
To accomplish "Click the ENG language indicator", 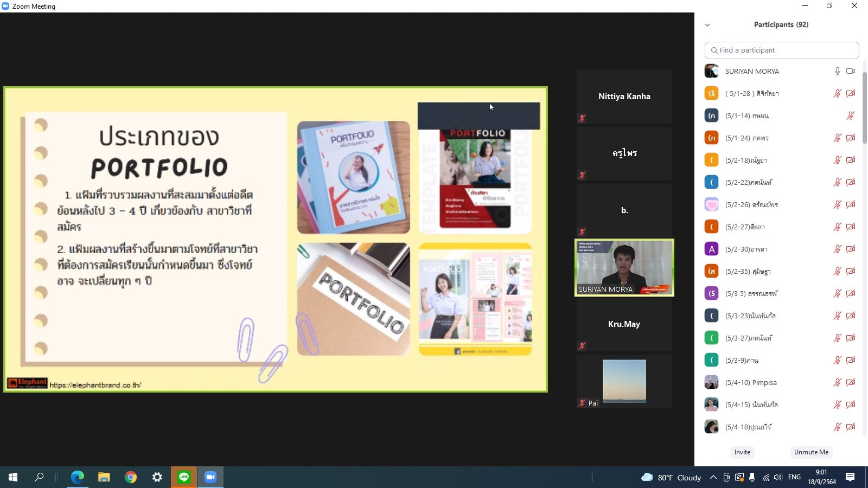I will [794, 477].
